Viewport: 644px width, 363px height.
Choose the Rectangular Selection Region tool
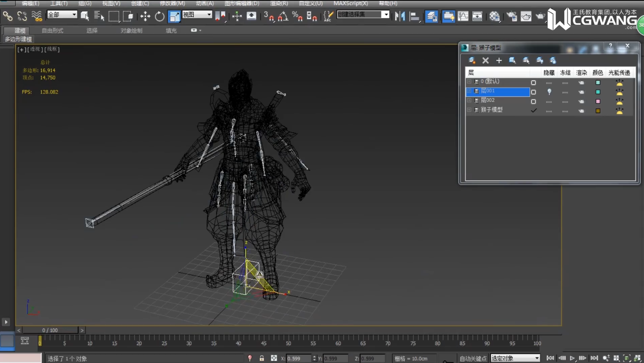point(114,16)
